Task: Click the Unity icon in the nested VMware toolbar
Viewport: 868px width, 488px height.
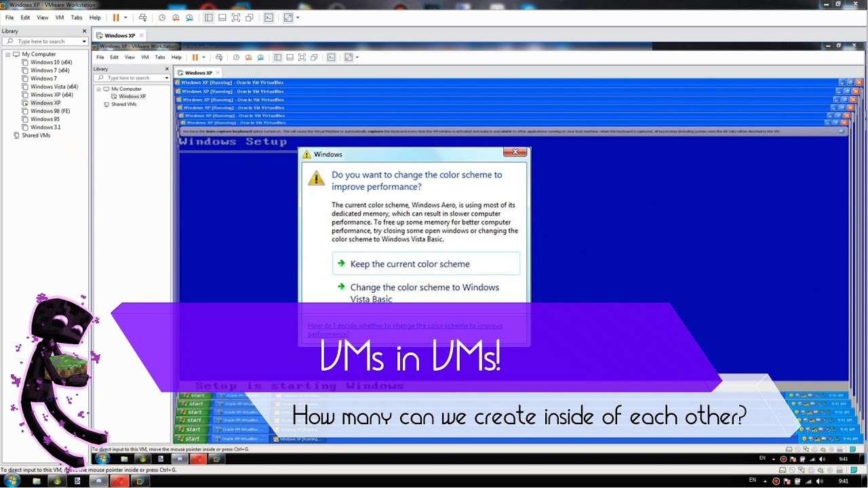Action: click(x=313, y=58)
